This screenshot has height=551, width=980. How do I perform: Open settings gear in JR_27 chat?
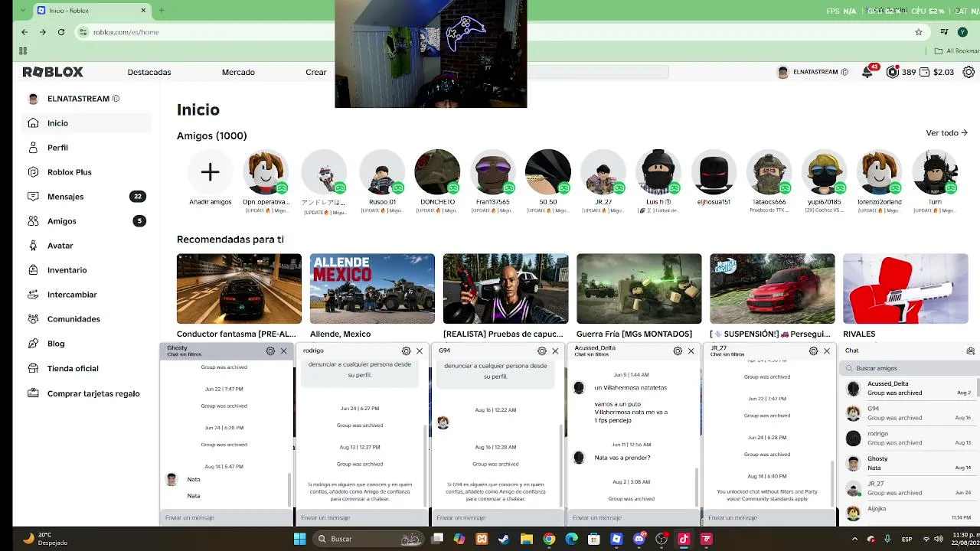813,351
